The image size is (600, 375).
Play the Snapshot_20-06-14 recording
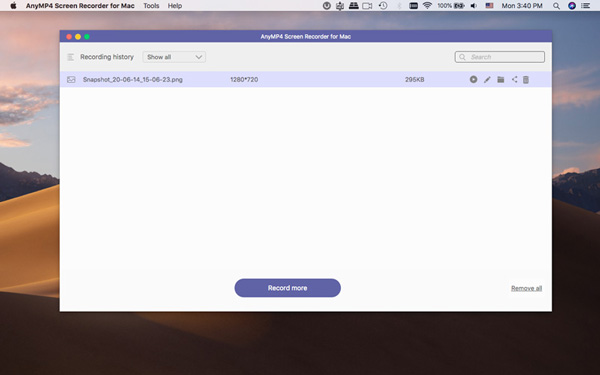tap(473, 79)
